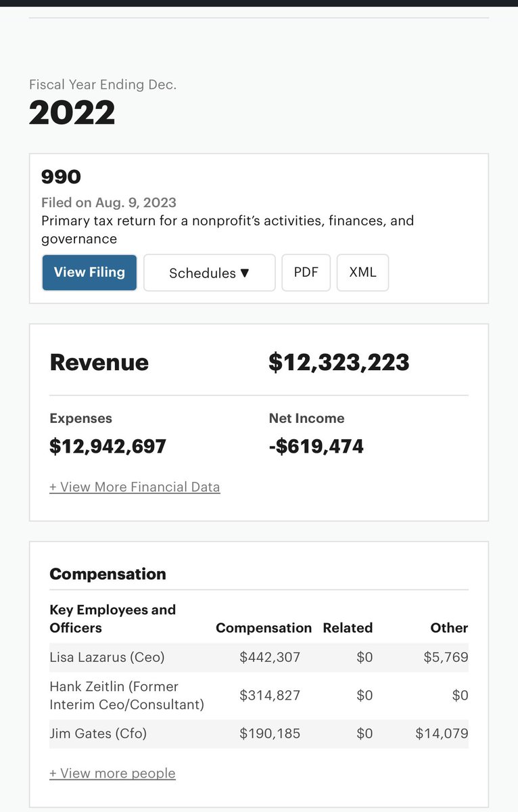Click the Filed on Aug. 9, 2023 text
Image resolution: width=518 pixels, height=812 pixels.
tap(109, 202)
